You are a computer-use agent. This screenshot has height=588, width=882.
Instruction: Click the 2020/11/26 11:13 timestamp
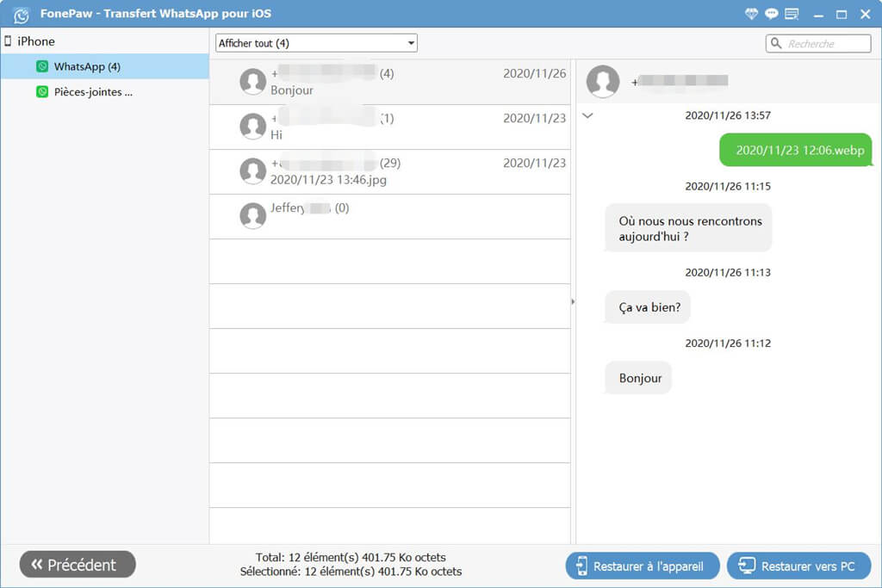click(728, 273)
